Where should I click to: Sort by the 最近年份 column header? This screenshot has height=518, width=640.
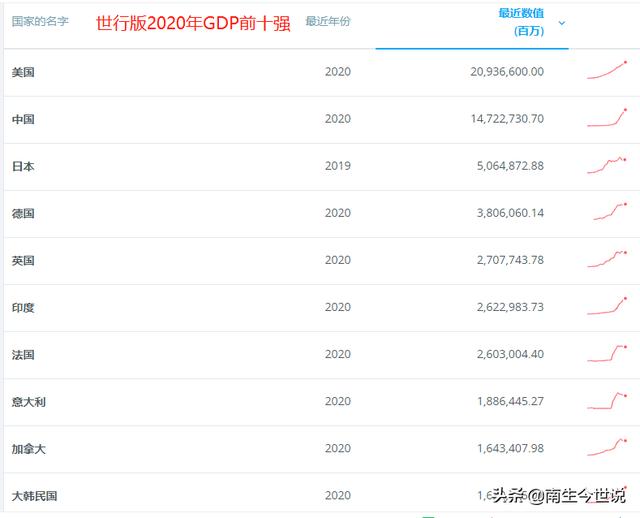(328, 21)
